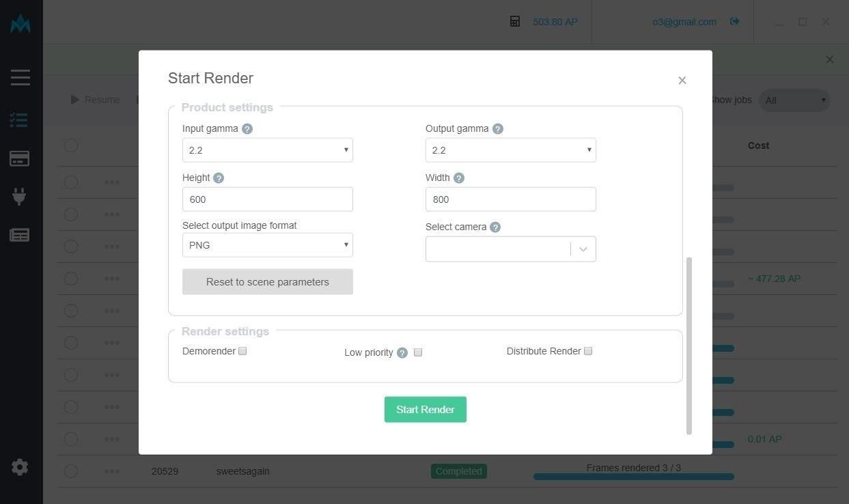Open the settings gear in sidebar
The image size is (849, 504).
[20, 467]
